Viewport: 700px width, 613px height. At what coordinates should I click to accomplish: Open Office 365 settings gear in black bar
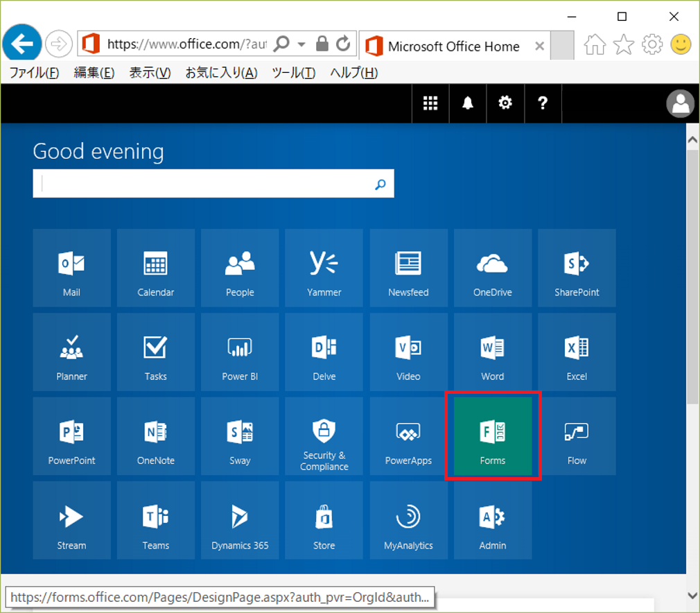tap(505, 103)
